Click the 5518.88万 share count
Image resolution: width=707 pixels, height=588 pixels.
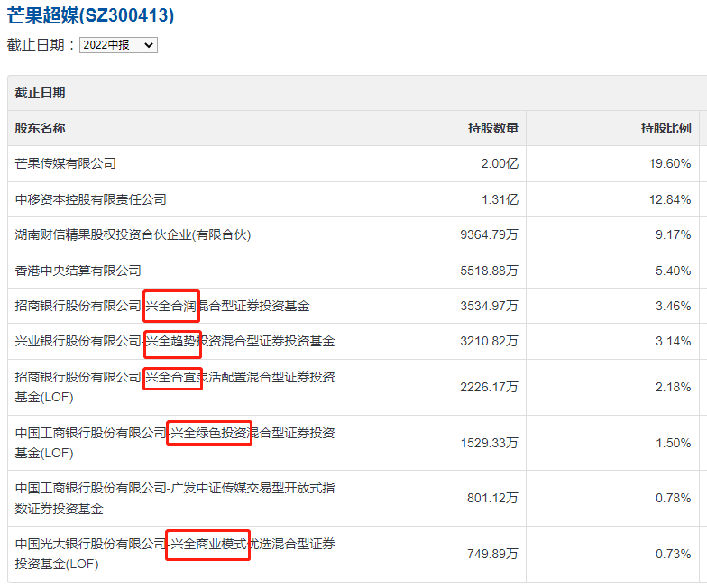(x=489, y=271)
